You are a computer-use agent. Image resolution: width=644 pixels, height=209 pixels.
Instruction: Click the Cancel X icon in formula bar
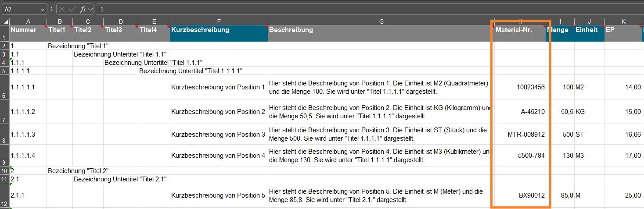pyautogui.click(x=62, y=9)
